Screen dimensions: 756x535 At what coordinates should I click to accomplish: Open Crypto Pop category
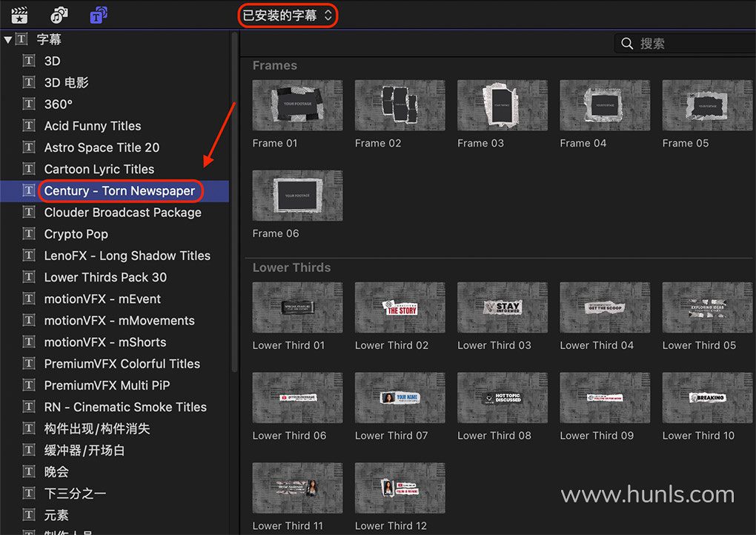tap(76, 234)
